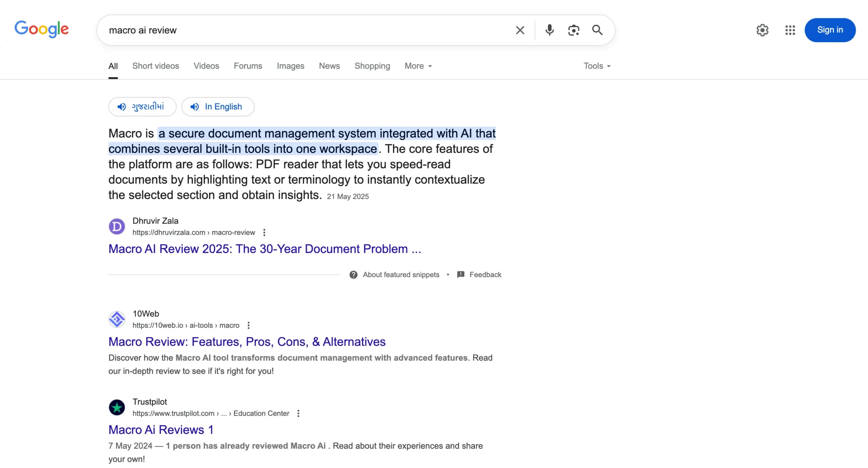
Task: Switch to the Videos tab
Action: click(x=206, y=66)
